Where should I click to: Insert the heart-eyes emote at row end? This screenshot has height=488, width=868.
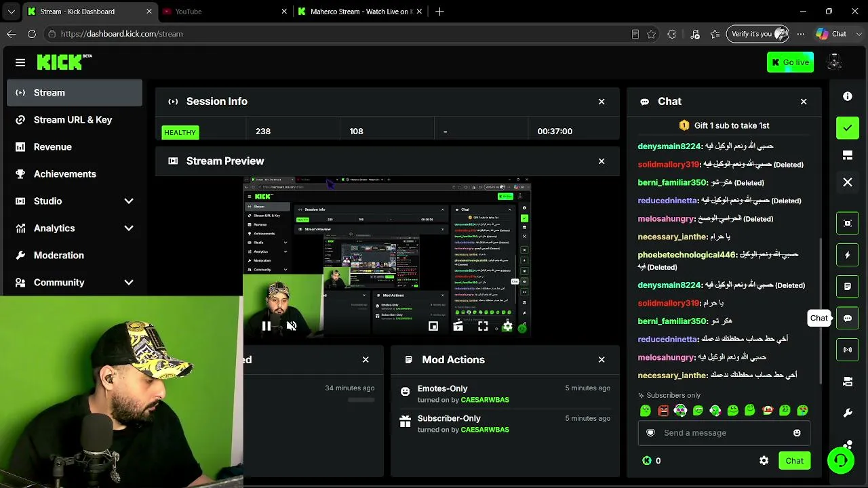803,411
